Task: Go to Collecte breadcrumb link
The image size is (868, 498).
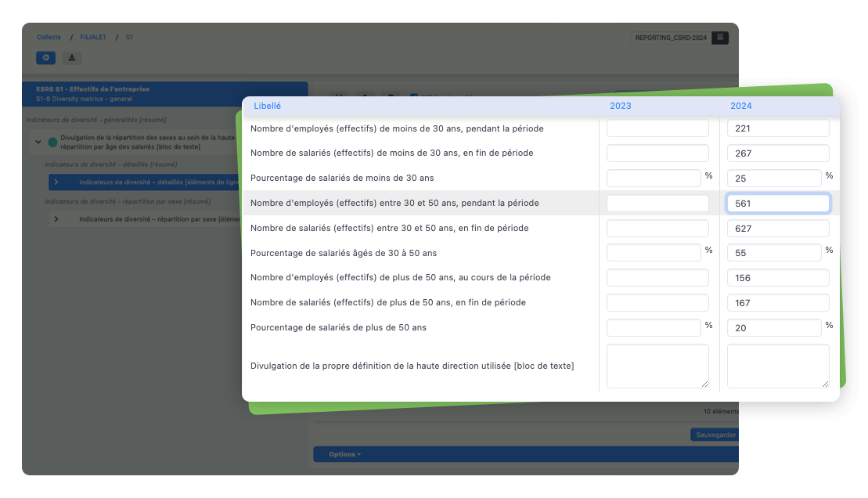Action: (x=49, y=38)
